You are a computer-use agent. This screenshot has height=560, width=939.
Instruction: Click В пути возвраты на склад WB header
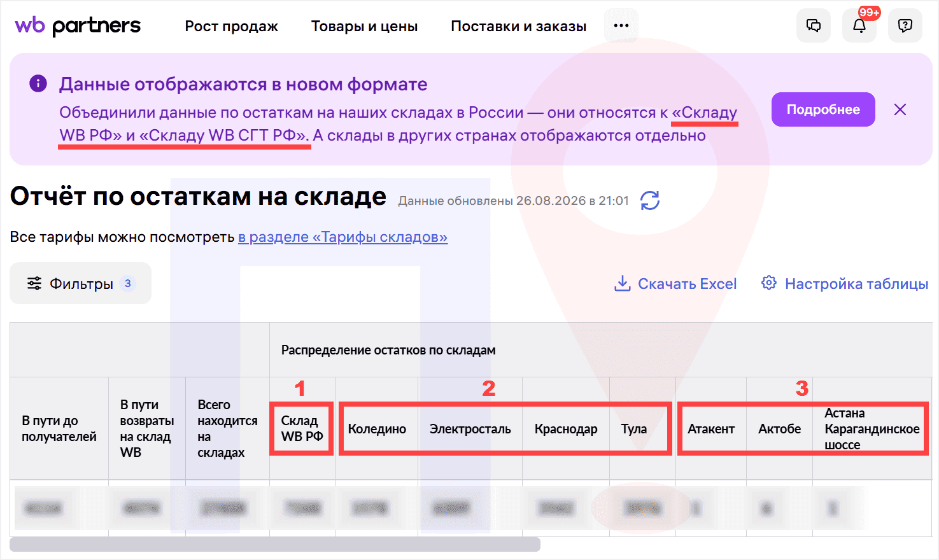(147, 428)
